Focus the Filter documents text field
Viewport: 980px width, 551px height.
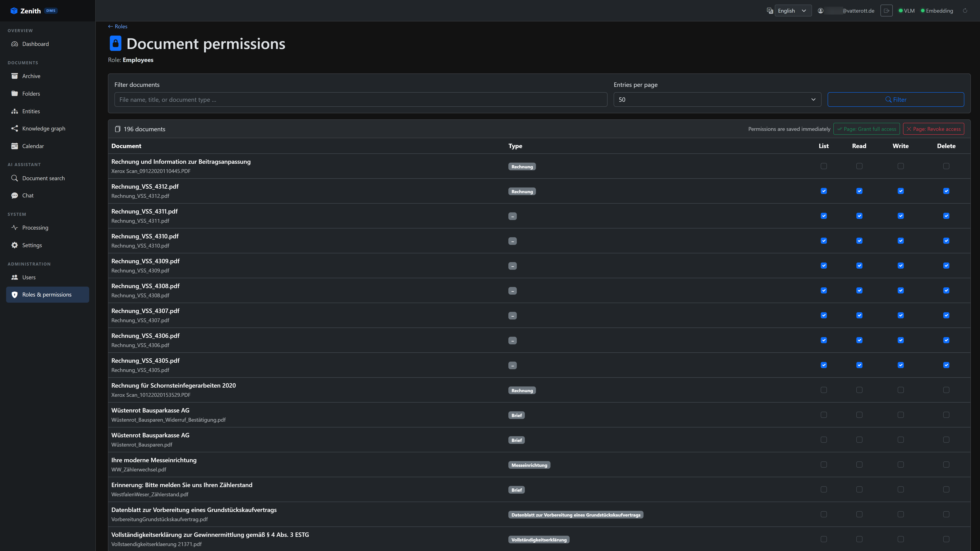point(361,100)
